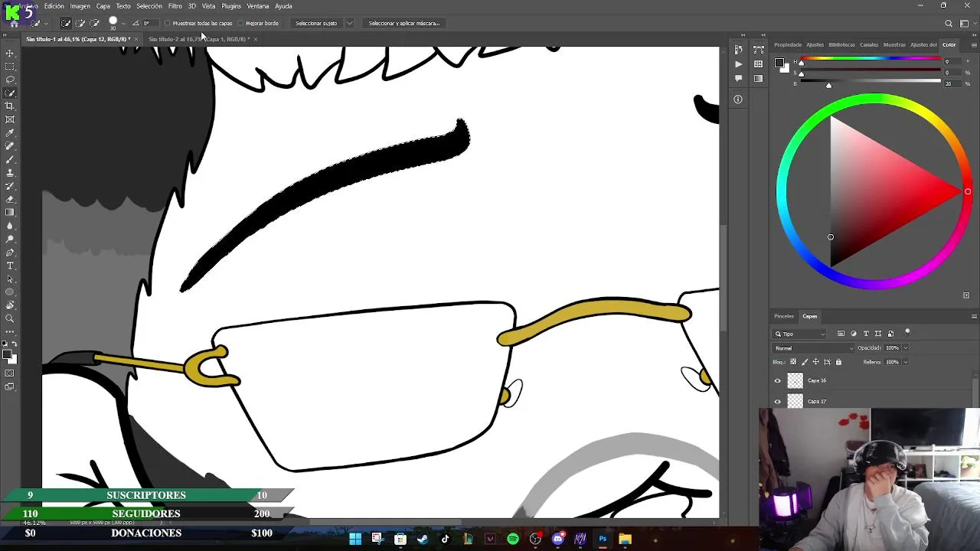The image size is (980, 551).
Task: Open the collapsed History panel icon
Action: 738,50
